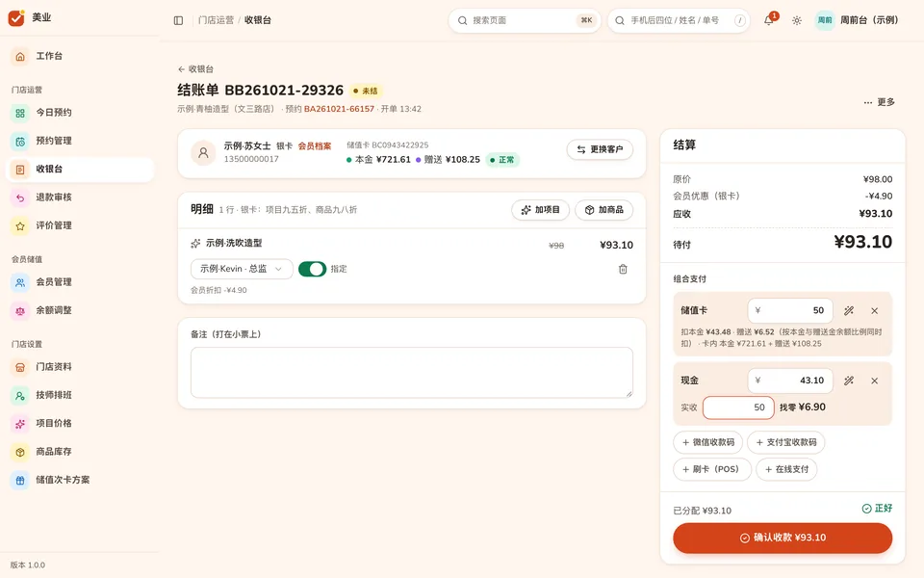The width and height of the screenshot is (924, 578).
Task: Click the 门店资料 store icon
Action: click(20, 367)
